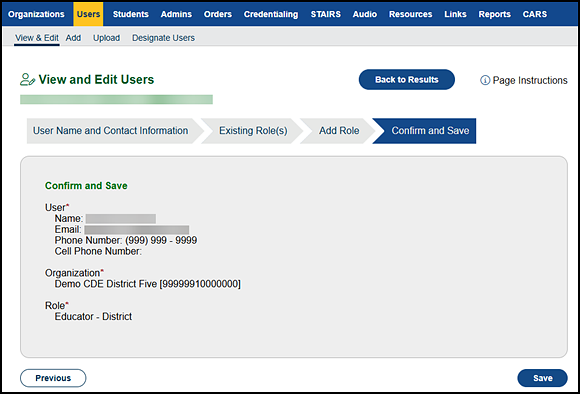Open Page Instructions link
Screen dimensions: 580x394
point(530,80)
